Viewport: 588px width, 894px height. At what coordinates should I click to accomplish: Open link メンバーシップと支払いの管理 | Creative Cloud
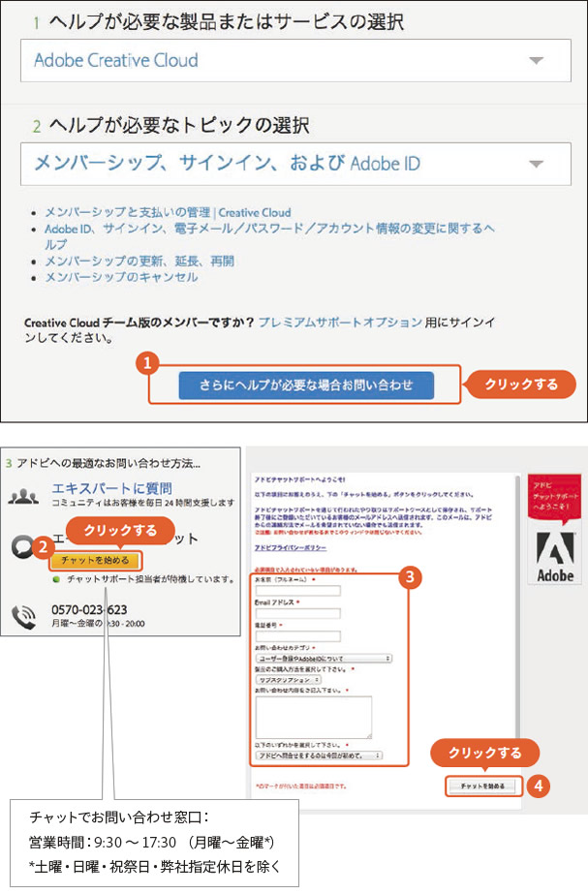coord(168,213)
